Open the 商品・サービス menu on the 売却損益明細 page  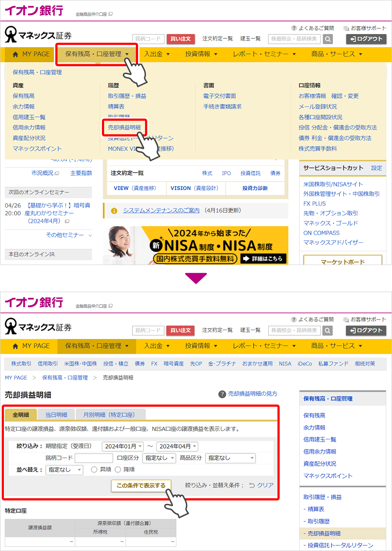[337, 346]
